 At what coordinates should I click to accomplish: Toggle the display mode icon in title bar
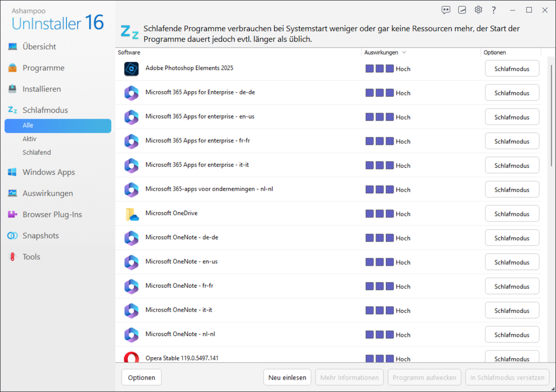point(462,10)
